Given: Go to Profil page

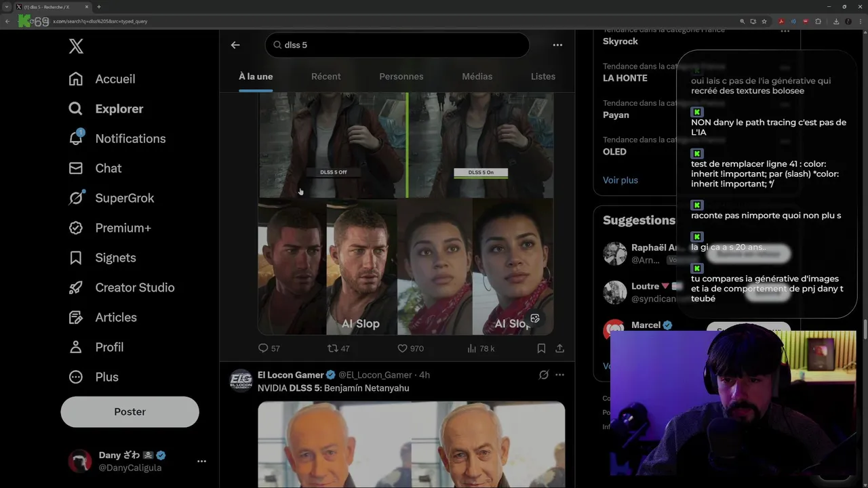Looking at the screenshot, I should 96,347.
